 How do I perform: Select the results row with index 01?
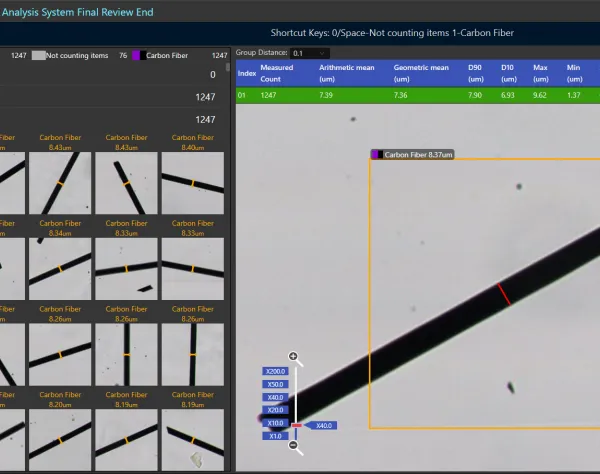tap(418, 95)
